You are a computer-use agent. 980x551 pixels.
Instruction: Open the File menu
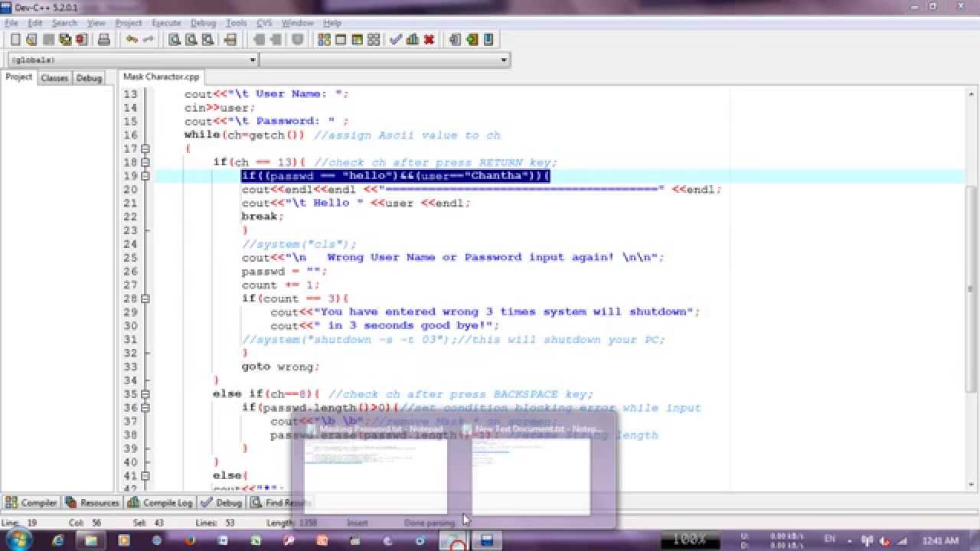click(11, 23)
